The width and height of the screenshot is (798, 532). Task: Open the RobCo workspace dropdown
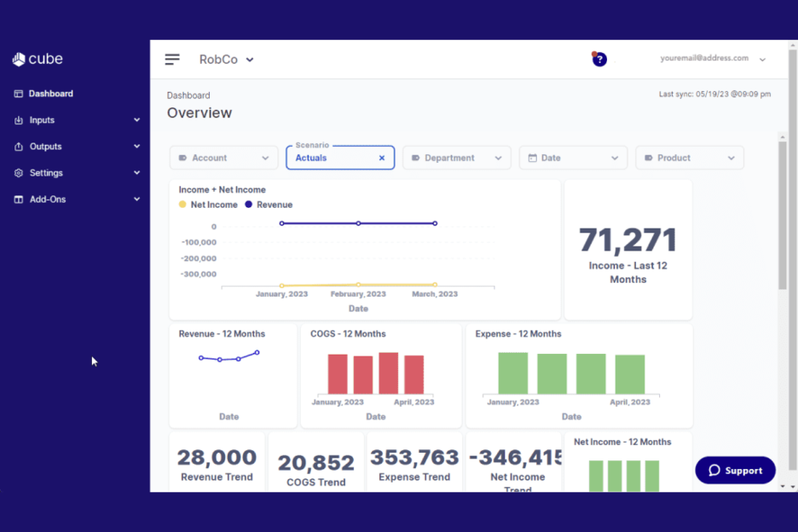(226, 59)
